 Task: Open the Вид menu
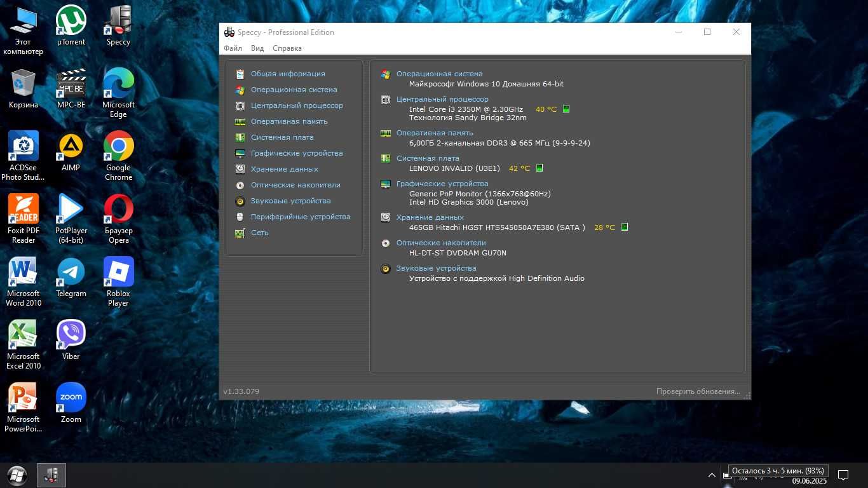tap(257, 48)
